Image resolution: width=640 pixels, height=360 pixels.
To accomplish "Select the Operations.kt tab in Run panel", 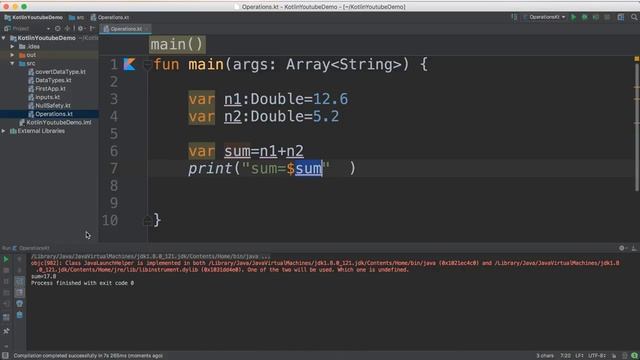I will coord(31,248).
